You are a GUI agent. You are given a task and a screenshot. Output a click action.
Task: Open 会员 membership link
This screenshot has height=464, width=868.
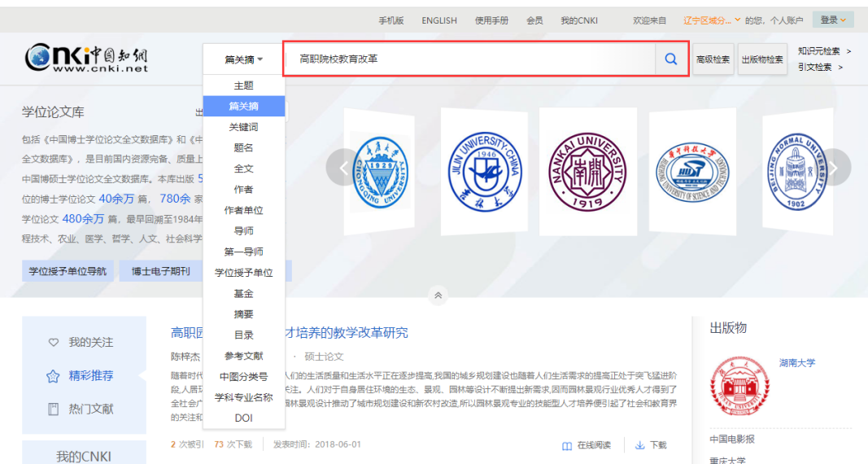click(x=534, y=20)
